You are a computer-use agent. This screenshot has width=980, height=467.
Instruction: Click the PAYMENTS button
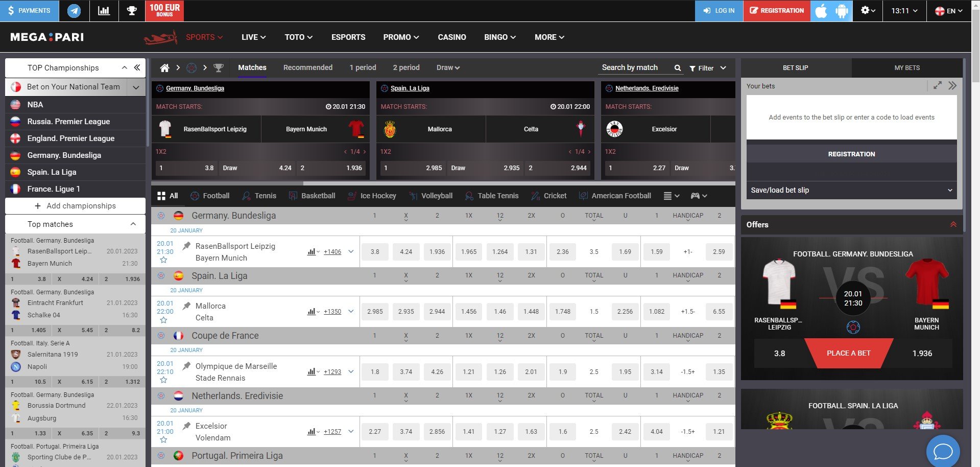(29, 11)
